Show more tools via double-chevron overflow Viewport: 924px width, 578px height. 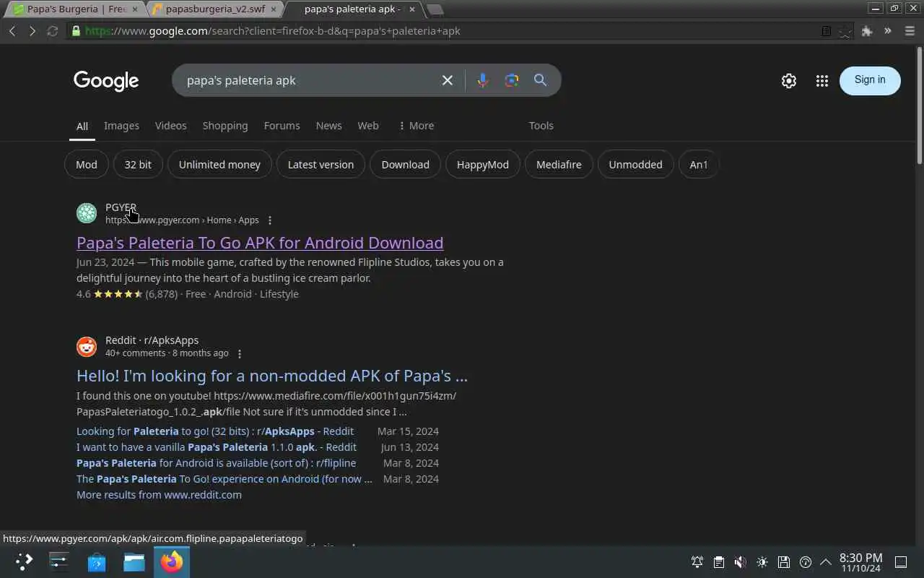tap(888, 31)
